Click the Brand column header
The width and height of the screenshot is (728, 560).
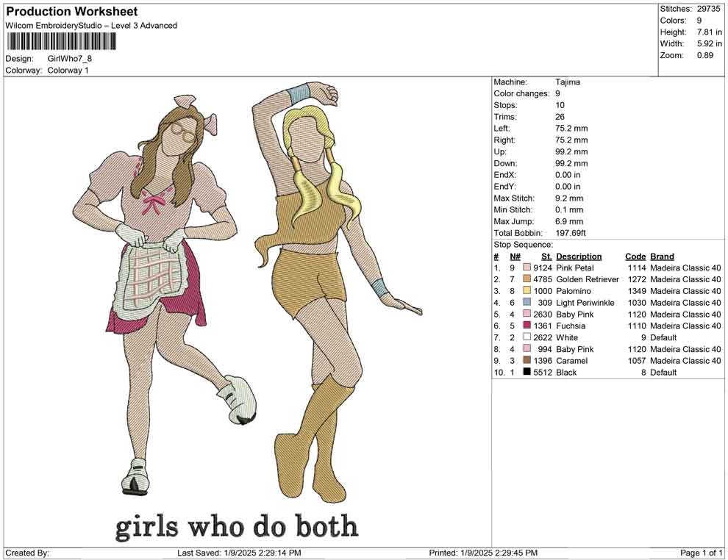pyautogui.click(x=661, y=256)
